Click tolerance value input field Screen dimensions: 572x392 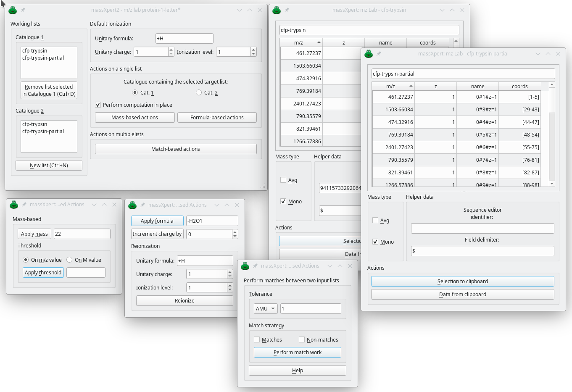pyautogui.click(x=311, y=308)
